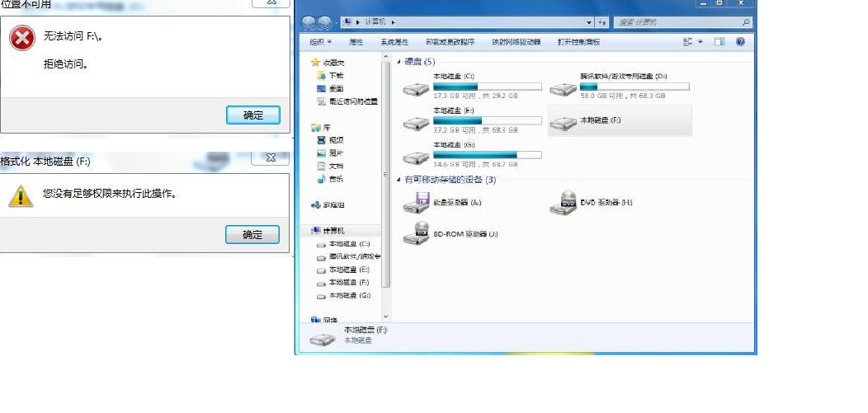Click 确定 in the 无法访问 F:\ error dialog
868x413 pixels.
(253, 115)
